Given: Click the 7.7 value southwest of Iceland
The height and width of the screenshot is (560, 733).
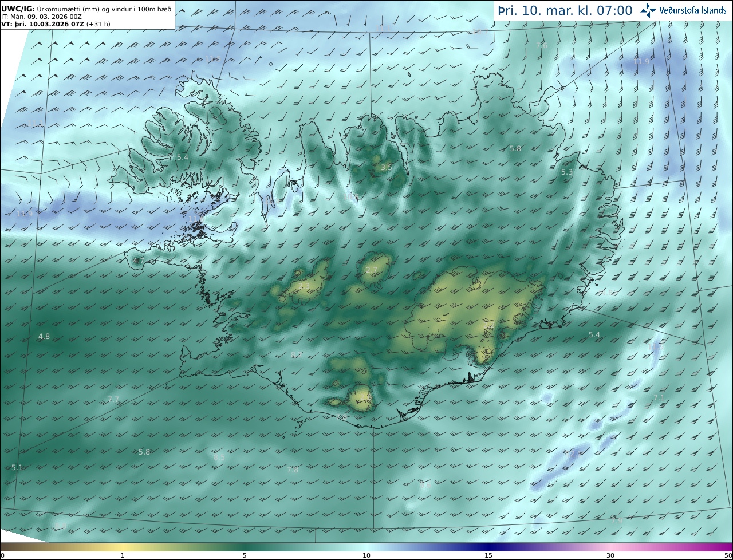Looking at the screenshot, I should point(113,399).
